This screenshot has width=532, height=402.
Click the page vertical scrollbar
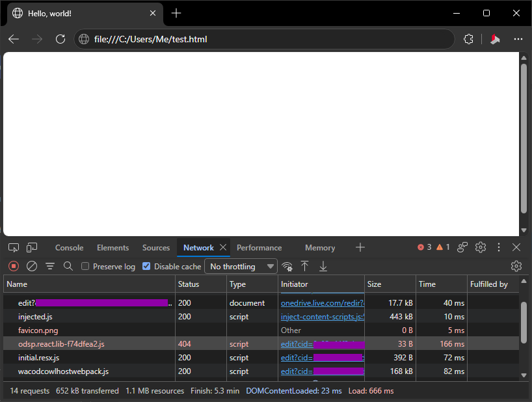(524, 139)
